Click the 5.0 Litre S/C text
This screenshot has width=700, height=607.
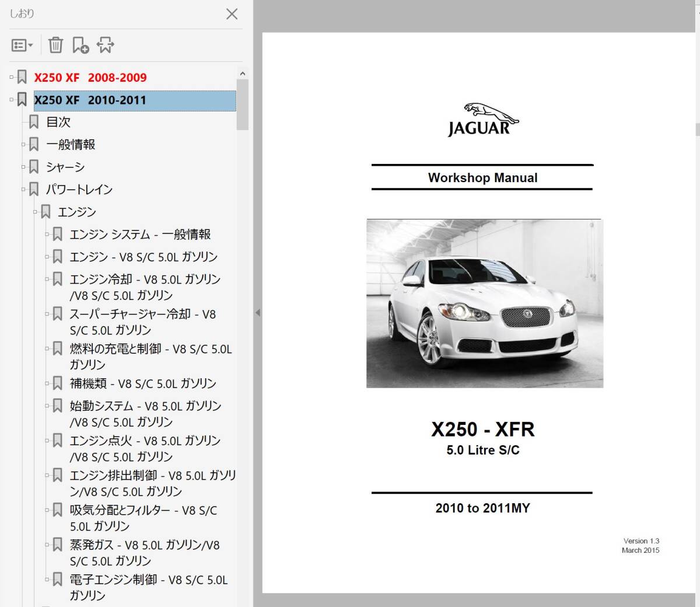point(483,450)
